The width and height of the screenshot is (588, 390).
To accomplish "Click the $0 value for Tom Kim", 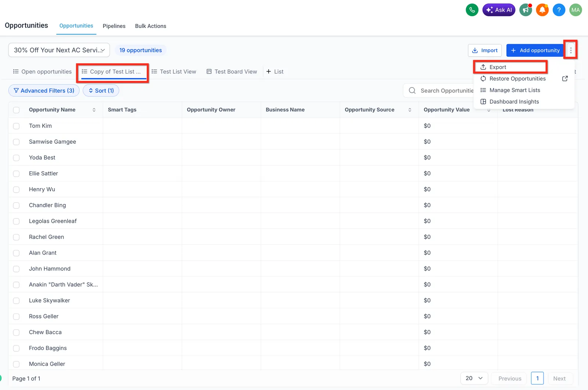I will coord(427,126).
